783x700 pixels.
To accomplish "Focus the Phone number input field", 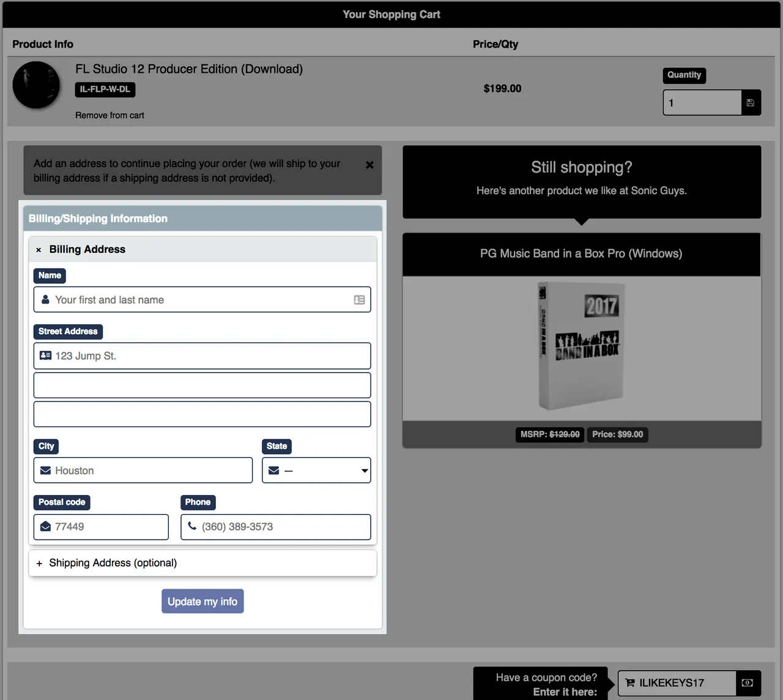I will point(276,527).
